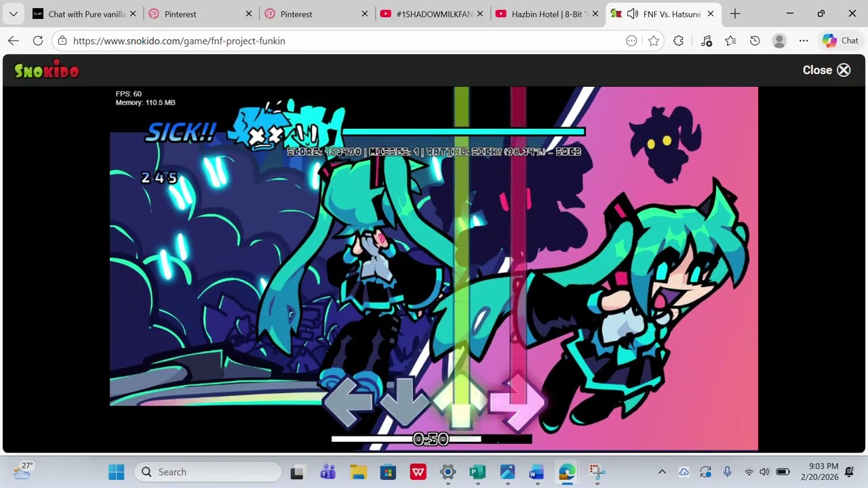Hit the pink right arrow receptor
The width and height of the screenshot is (868, 488).
pyautogui.click(x=517, y=402)
